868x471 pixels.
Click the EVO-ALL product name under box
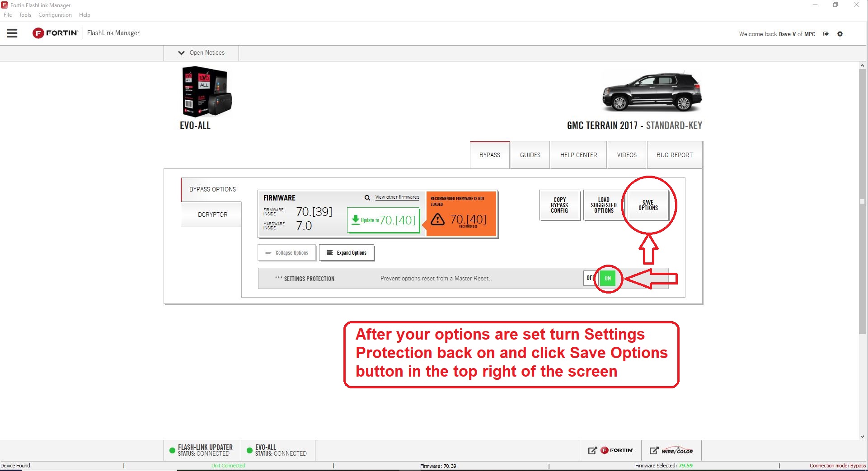coord(195,126)
